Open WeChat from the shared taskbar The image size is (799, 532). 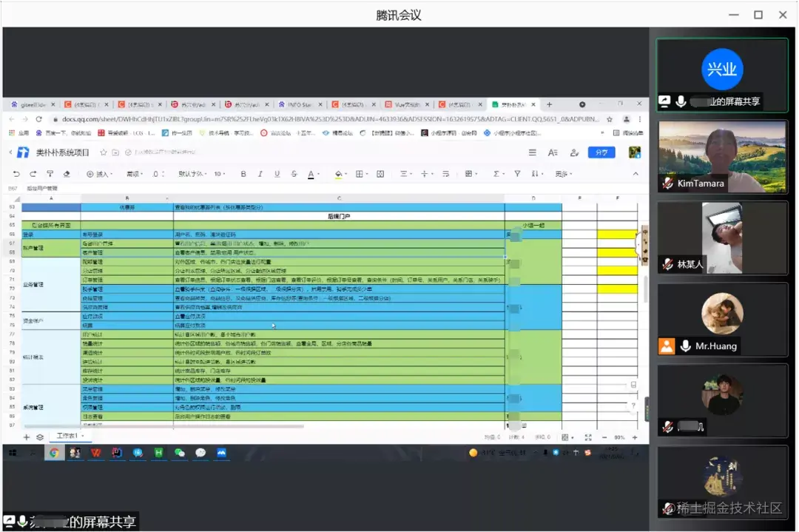(x=179, y=453)
